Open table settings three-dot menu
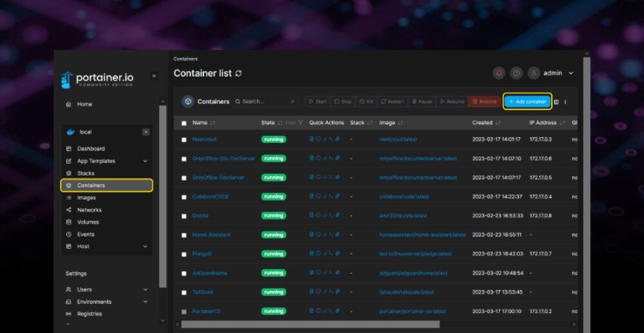 click(565, 102)
